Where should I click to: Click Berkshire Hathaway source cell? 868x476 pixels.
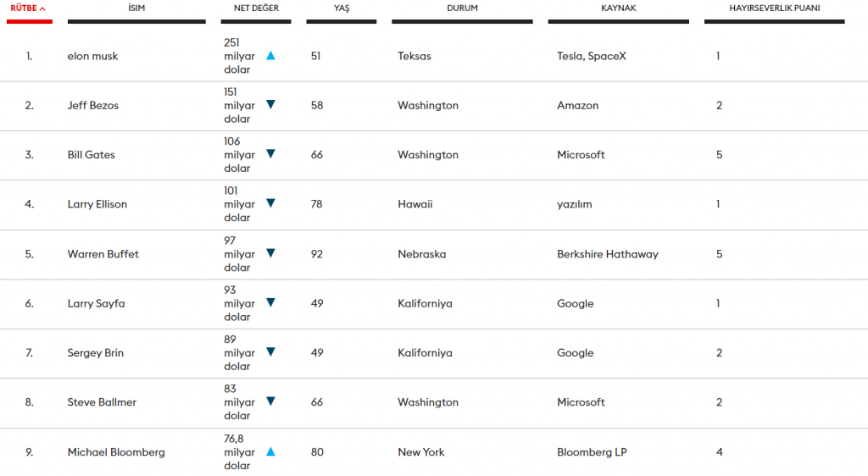607,254
